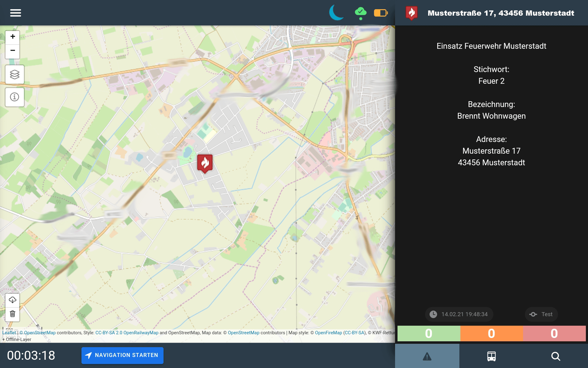Open the hamburger main menu
The height and width of the screenshot is (368, 588).
pos(15,13)
